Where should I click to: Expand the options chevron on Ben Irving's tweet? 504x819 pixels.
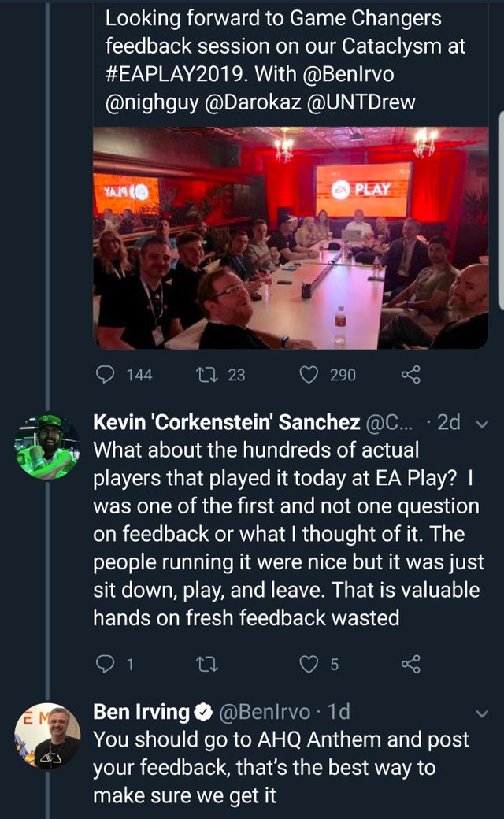click(x=483, y=713)
